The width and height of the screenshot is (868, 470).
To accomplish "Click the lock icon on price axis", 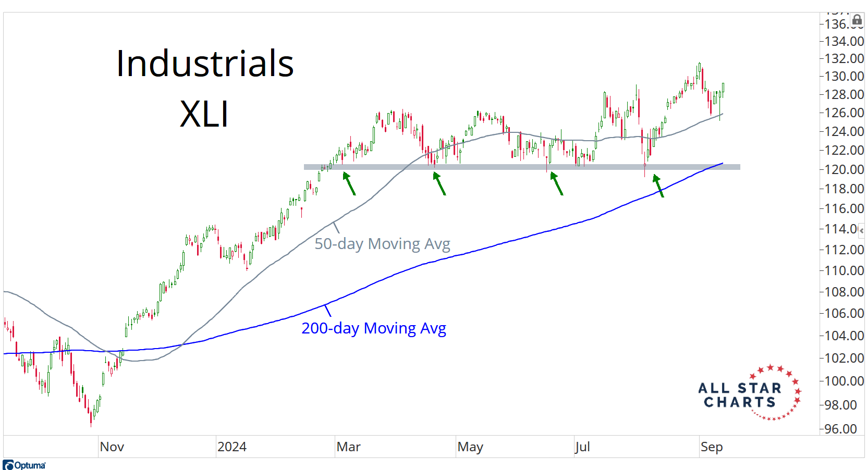I will [x=857, y=20].
